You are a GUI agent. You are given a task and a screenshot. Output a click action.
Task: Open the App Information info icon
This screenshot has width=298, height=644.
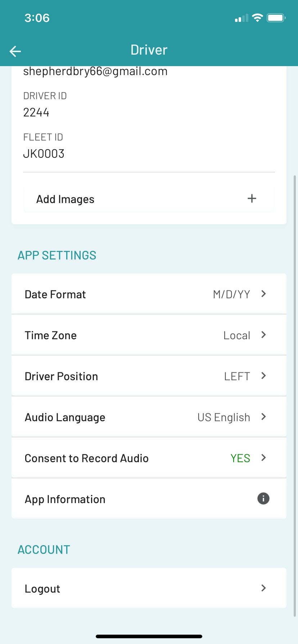click(x=263, y=498)
